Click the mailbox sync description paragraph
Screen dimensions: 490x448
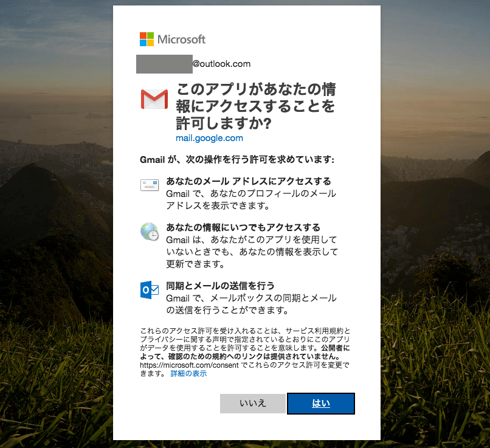[x=251, y=304]
